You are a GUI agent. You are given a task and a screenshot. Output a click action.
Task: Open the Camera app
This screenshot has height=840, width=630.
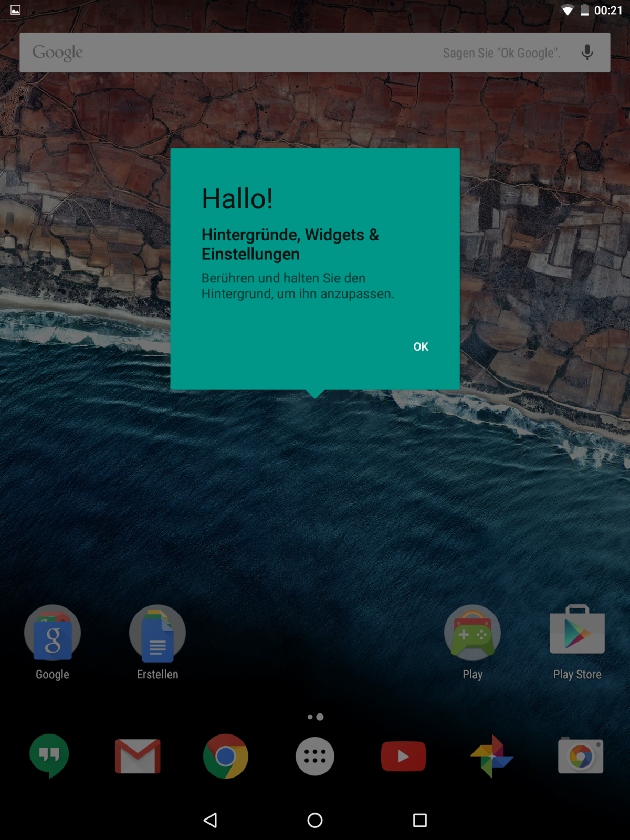point(581,756)
